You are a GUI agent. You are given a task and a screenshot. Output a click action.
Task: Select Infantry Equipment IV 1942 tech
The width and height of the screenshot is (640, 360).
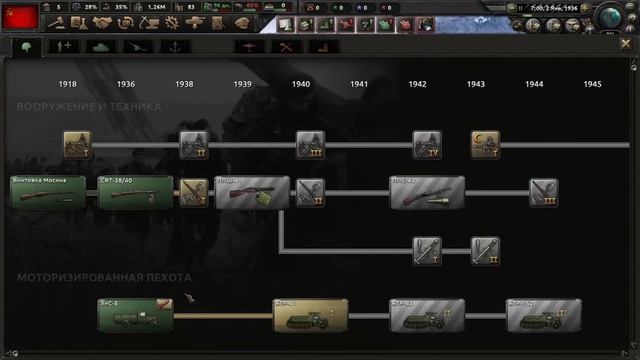click(427, 144)
